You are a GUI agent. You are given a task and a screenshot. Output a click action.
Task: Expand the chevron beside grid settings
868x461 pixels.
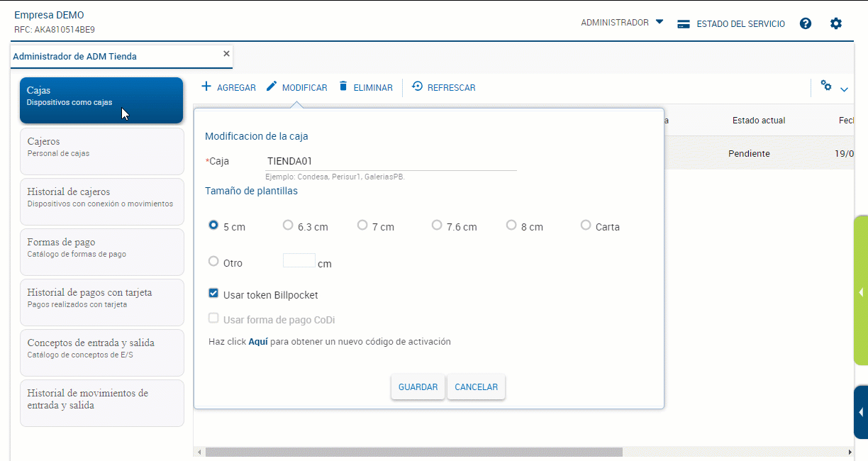tap(844, 89)
